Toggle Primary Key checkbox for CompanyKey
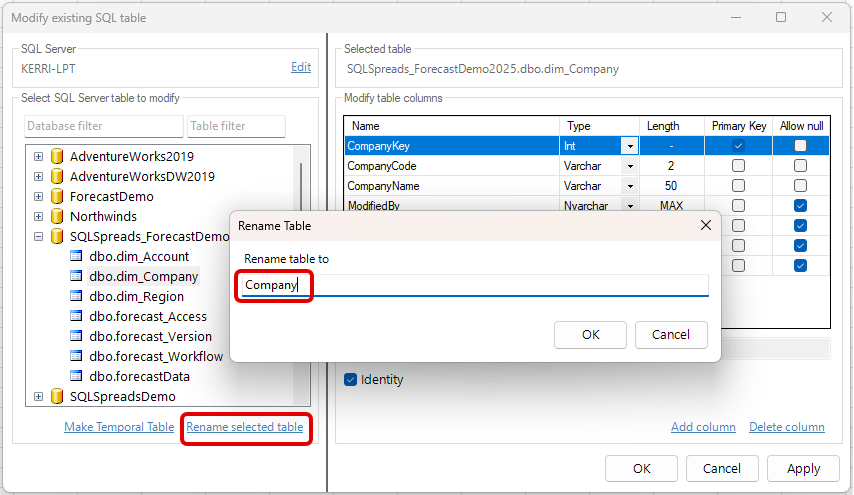This screenshot has width=854, height=495. pyautogui.click(x=738, y=145)
